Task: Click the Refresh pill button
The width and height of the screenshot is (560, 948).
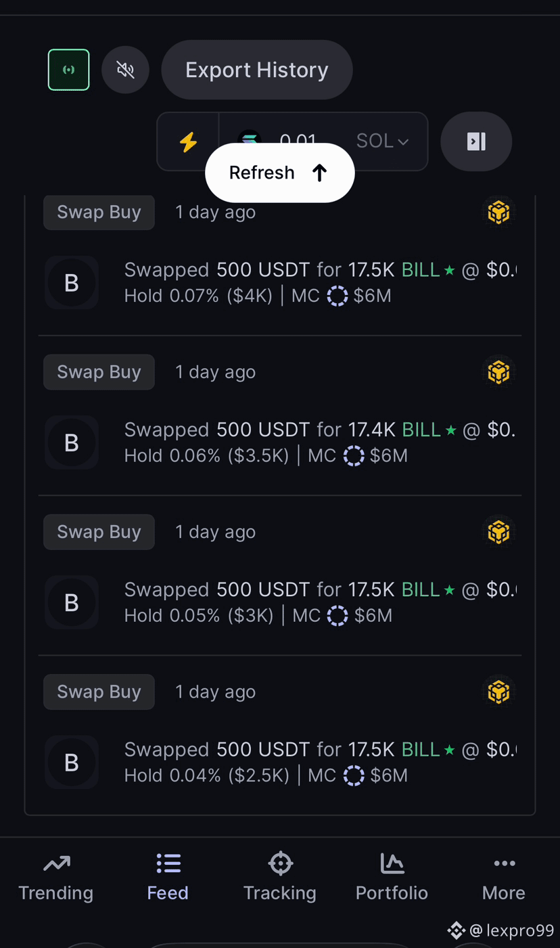Action: pos(280,173)
